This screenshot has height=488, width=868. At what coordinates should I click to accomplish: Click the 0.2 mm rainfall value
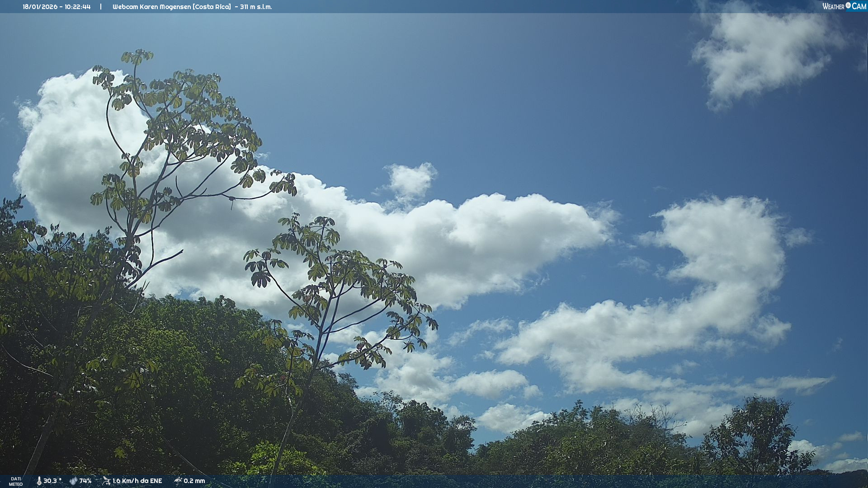pos(194,481)
